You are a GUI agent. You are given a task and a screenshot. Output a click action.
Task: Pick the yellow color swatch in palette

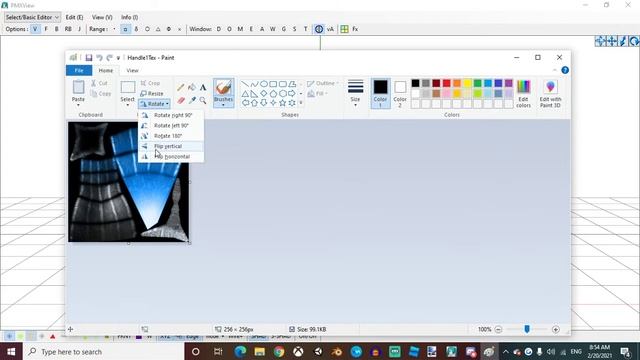pyautogui.click(x=467, y=83)
